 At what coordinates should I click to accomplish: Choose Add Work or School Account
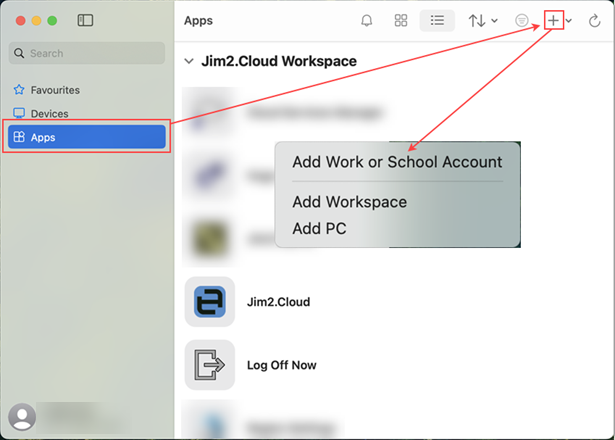click(x=397, y=162)
